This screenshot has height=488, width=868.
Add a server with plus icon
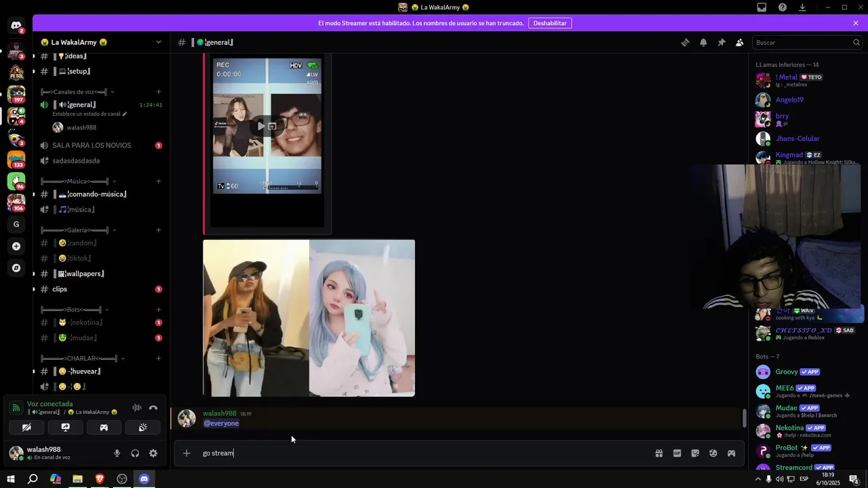[x=16, y=246]
